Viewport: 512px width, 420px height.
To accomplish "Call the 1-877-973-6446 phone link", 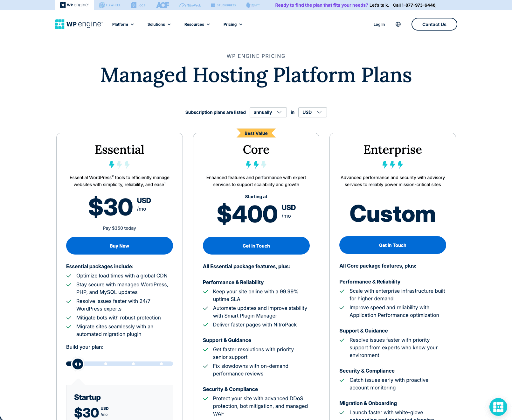I will click(x=414, y=5).
